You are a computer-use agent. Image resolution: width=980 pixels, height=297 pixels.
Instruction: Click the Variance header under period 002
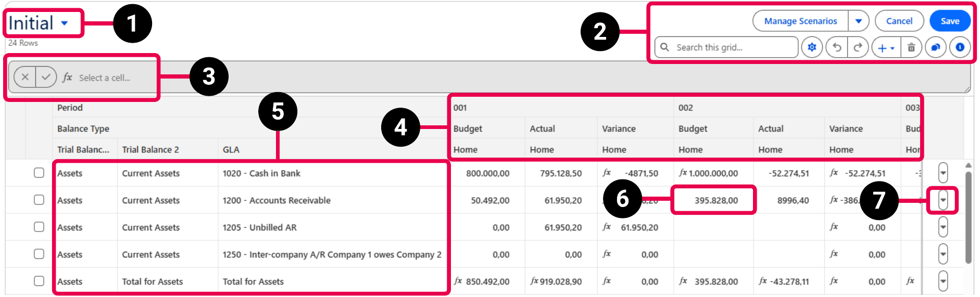[x=863, y=128]
